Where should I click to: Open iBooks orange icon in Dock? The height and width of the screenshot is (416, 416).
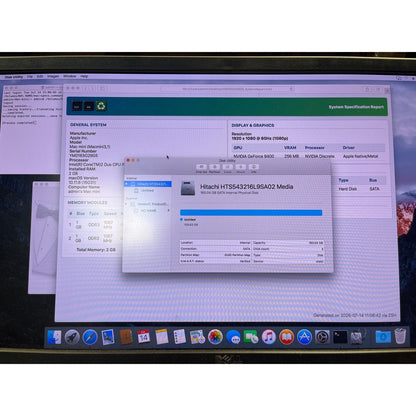(x=286, y=337)
